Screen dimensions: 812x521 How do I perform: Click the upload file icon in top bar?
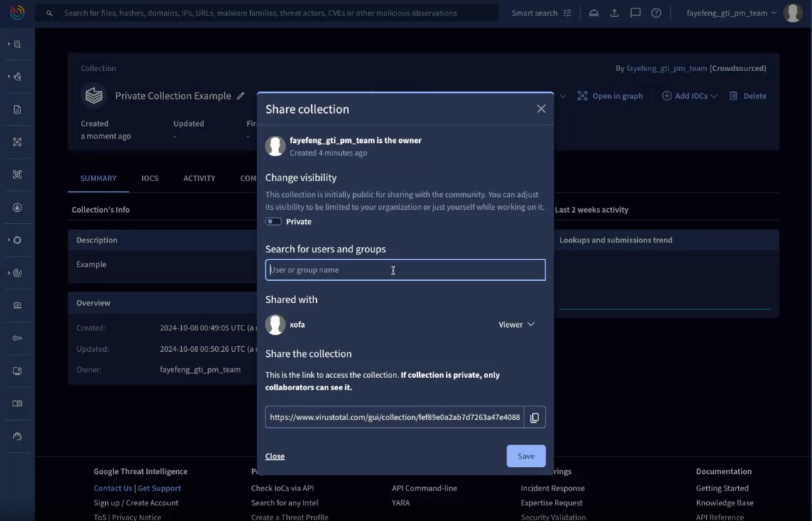[615, 13]
